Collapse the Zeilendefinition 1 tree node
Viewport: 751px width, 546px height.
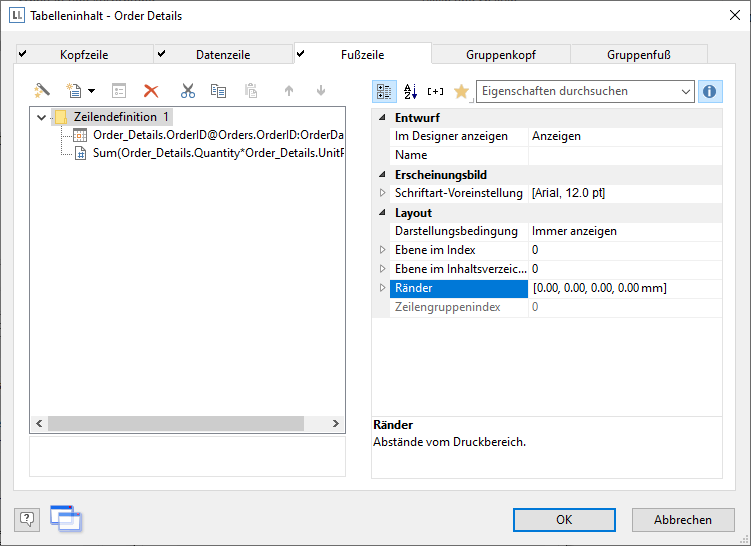pos(41,117)
